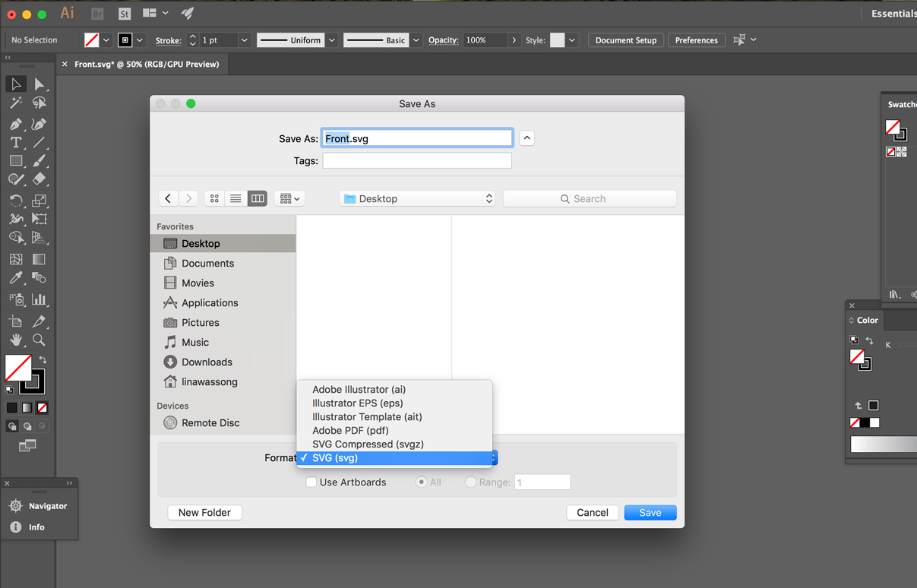Select the Type tool
This screenshot has height=588, width=917.
16,142
